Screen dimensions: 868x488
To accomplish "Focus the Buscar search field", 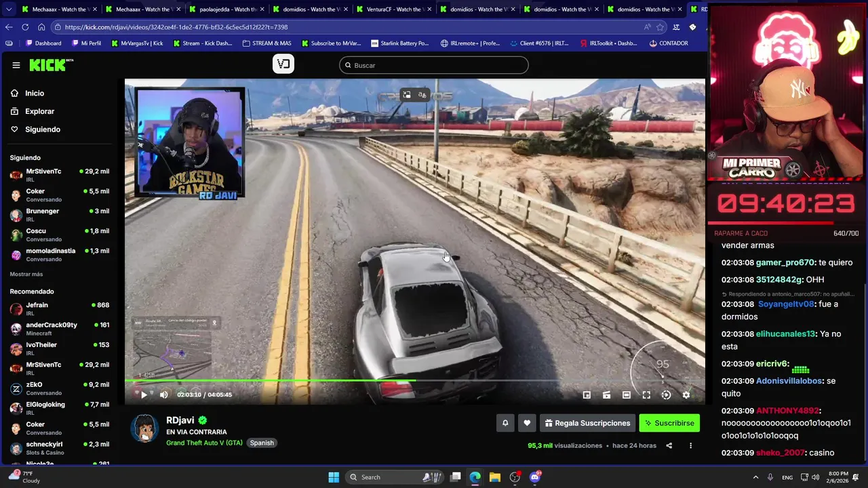I will tap(434, 65).
